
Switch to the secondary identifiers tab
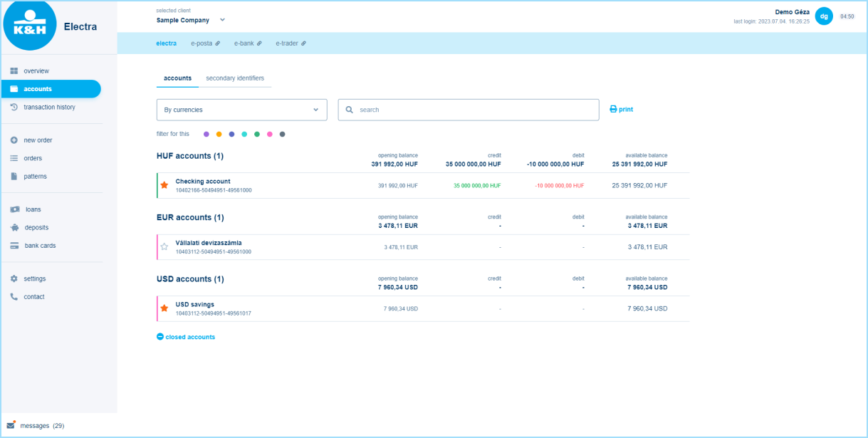[236, 78]
